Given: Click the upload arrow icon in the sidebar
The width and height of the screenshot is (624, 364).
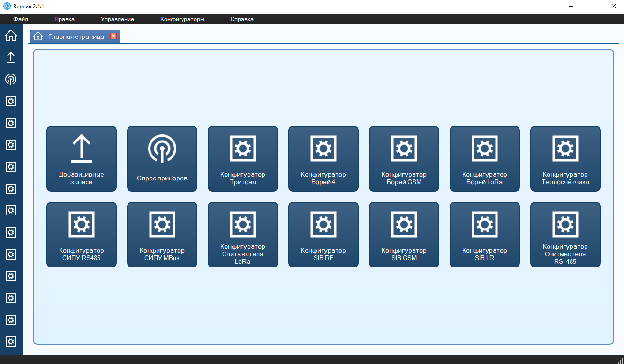Looking at the screenshot, I should [x=11, y=58].
